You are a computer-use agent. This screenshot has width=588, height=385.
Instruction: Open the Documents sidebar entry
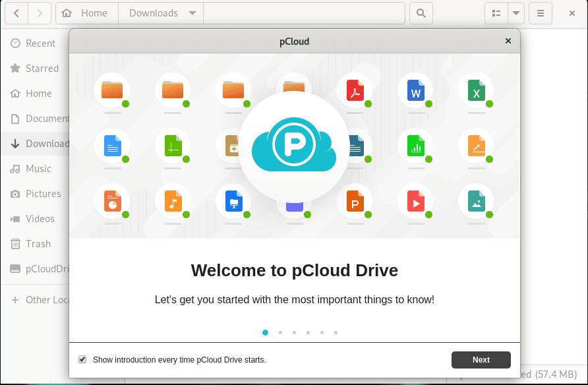click(35, 119)
